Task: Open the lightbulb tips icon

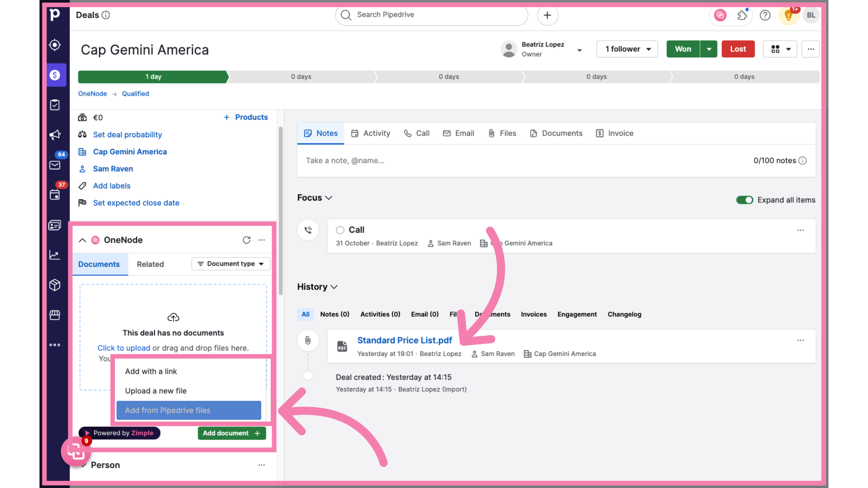Action: pos(788,15)
